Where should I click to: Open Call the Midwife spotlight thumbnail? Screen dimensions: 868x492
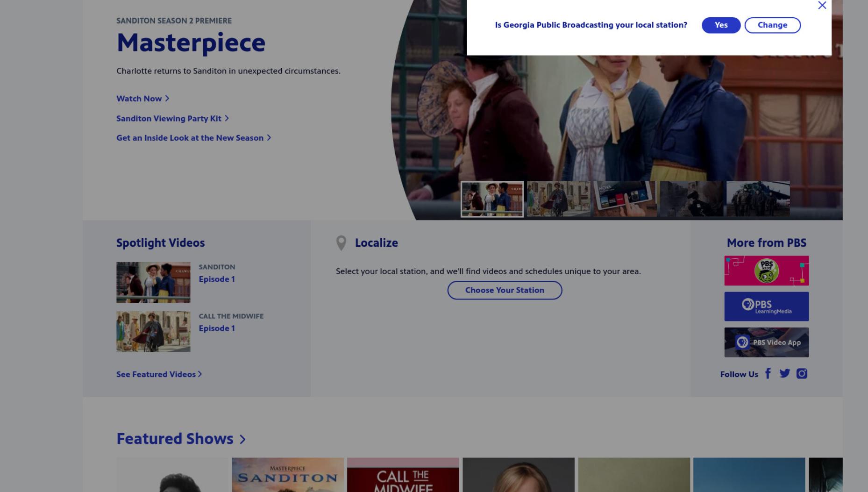coord(153,331)
